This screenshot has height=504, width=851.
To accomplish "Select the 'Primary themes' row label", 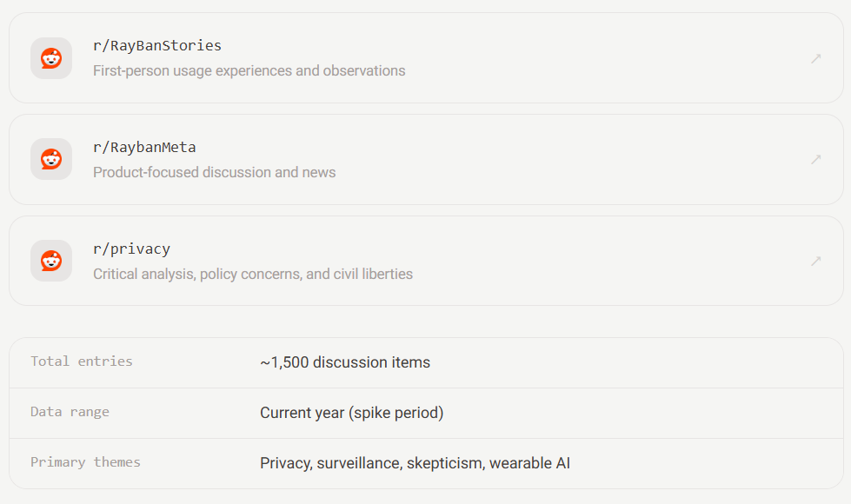I will [85, 462].
